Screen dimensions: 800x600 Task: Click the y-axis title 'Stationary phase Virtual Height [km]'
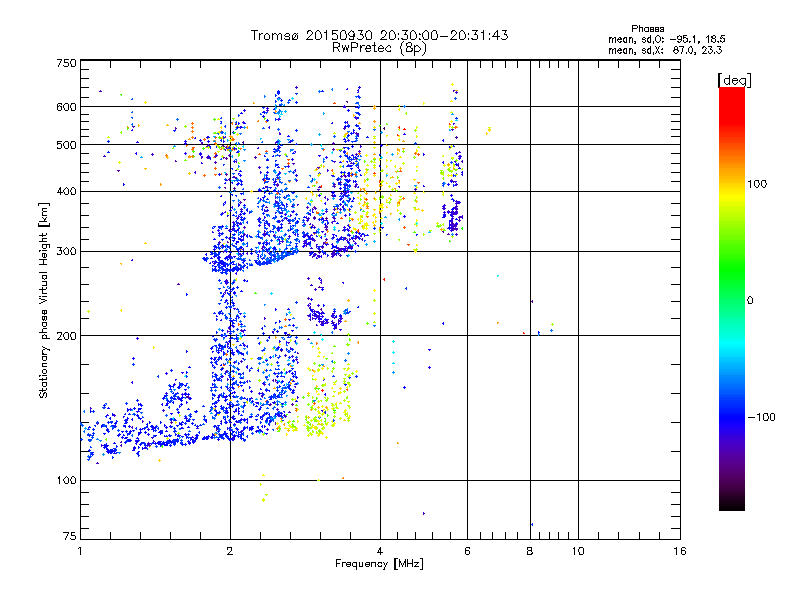tap(44, 301)
